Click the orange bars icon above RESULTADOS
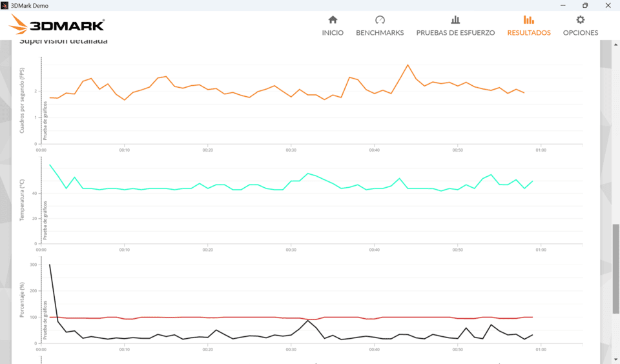Viewport: 620px width, 364px height. tap(529, 20)
